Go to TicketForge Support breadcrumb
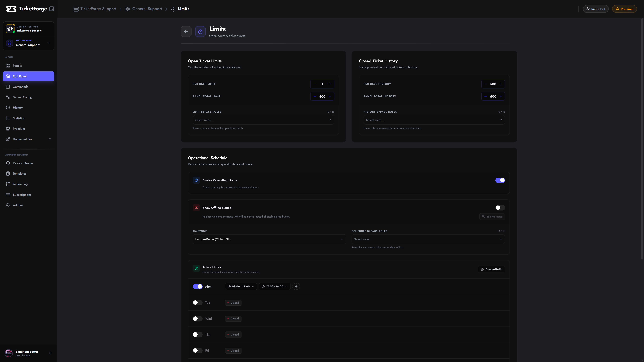The width and height of the screenshot is (644, 362). pyautogui.click(x=95, y=9)
